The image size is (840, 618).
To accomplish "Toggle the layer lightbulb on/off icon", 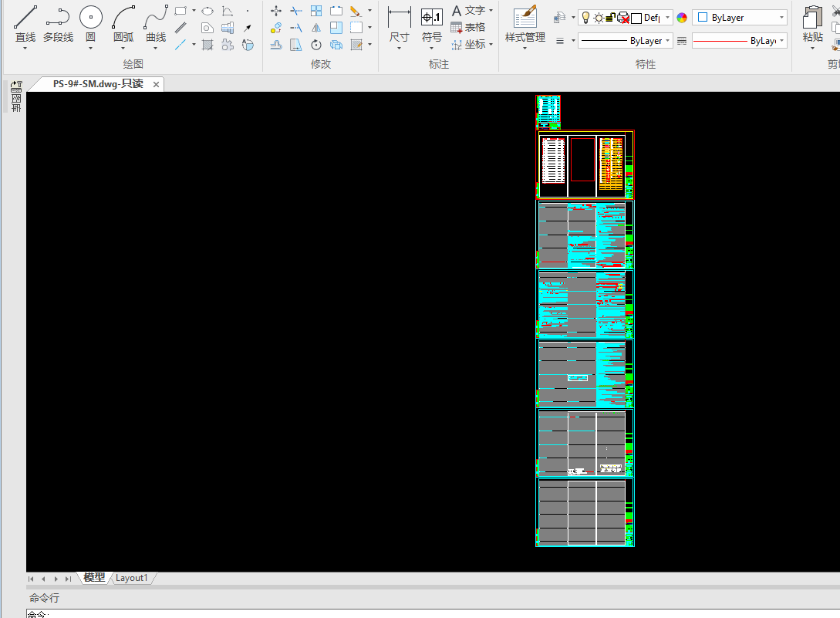I will [x=585, y=18].
